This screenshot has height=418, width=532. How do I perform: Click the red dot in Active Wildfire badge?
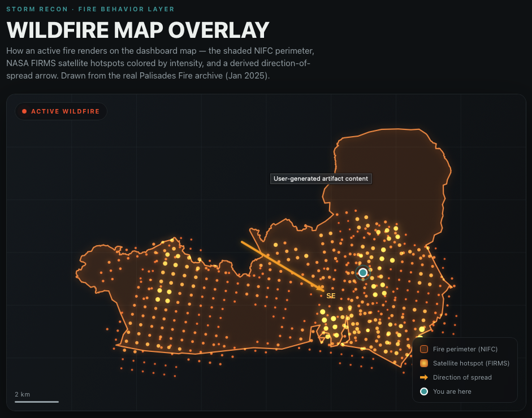[24, 111]
